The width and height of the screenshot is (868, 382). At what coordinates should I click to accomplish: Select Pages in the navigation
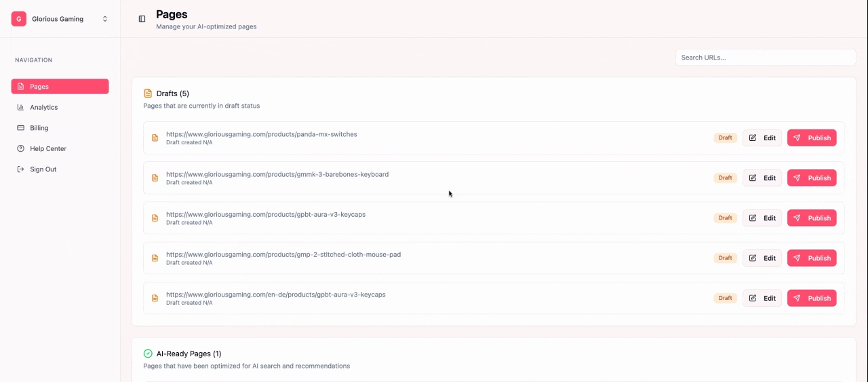(x=60, y=87)
